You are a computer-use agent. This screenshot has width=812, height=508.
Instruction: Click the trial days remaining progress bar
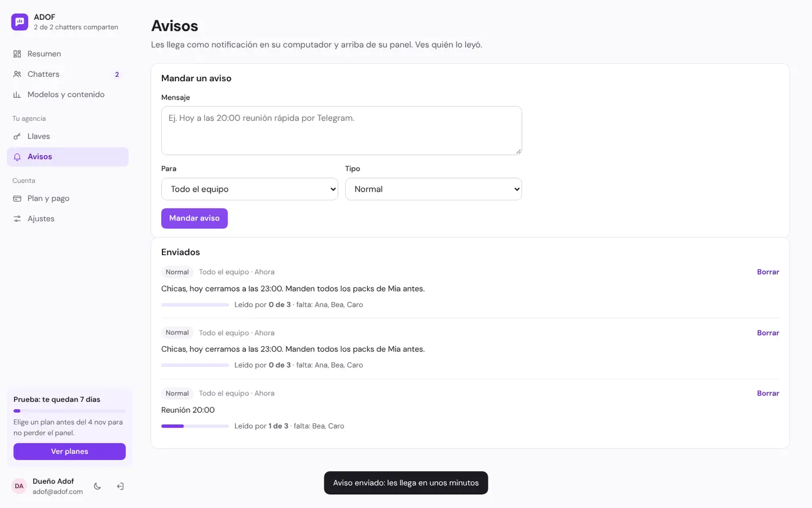[70, 411]
